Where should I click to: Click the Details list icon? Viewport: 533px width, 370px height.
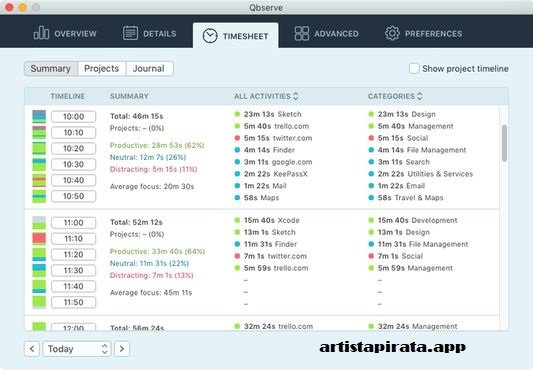point(130,33)
